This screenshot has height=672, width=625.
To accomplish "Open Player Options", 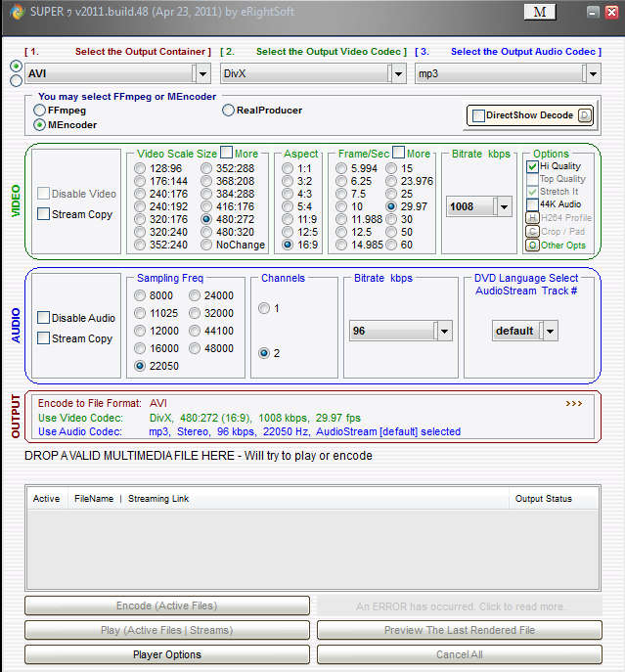I will click(x=167, y=654).
